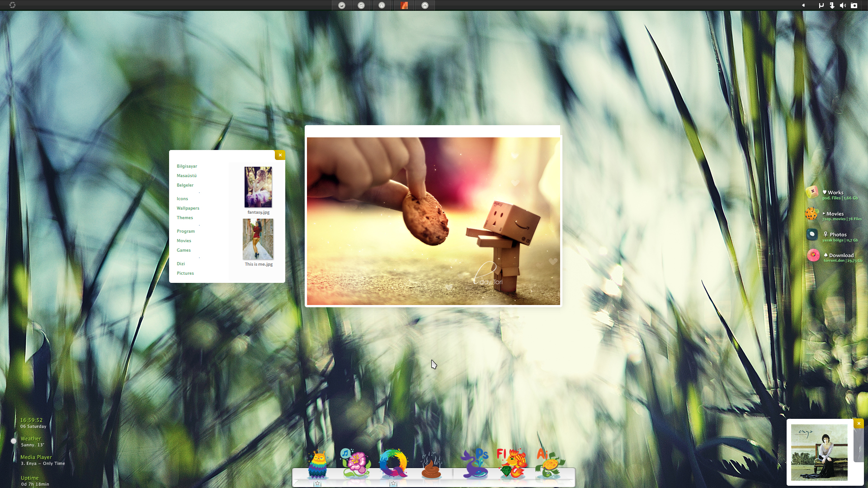Screen dimensions: 868x488
Task: Open Belgeler link
Action: pyautogui.click(x=185, y=185)
